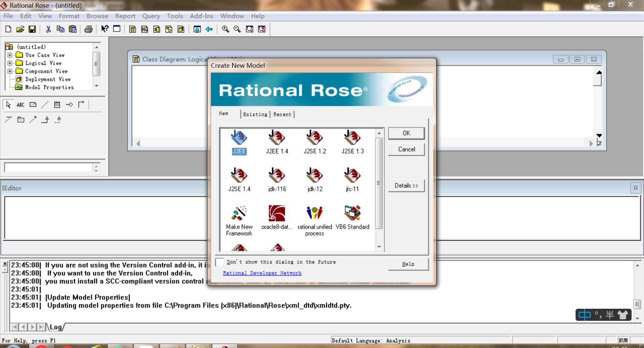Choose the oracle8 datatypes framework icon

(x=277, y=218)
